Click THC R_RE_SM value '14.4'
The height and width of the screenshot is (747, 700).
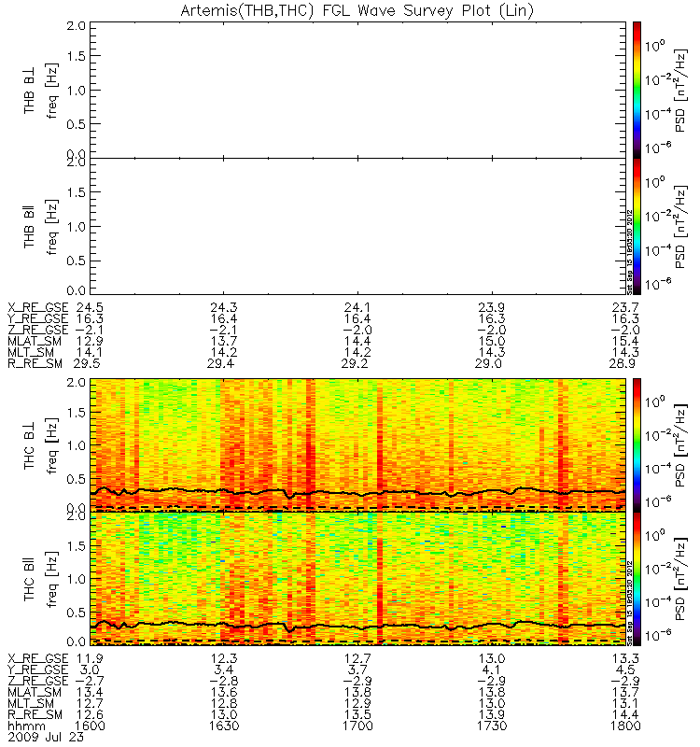coord(625,714)
